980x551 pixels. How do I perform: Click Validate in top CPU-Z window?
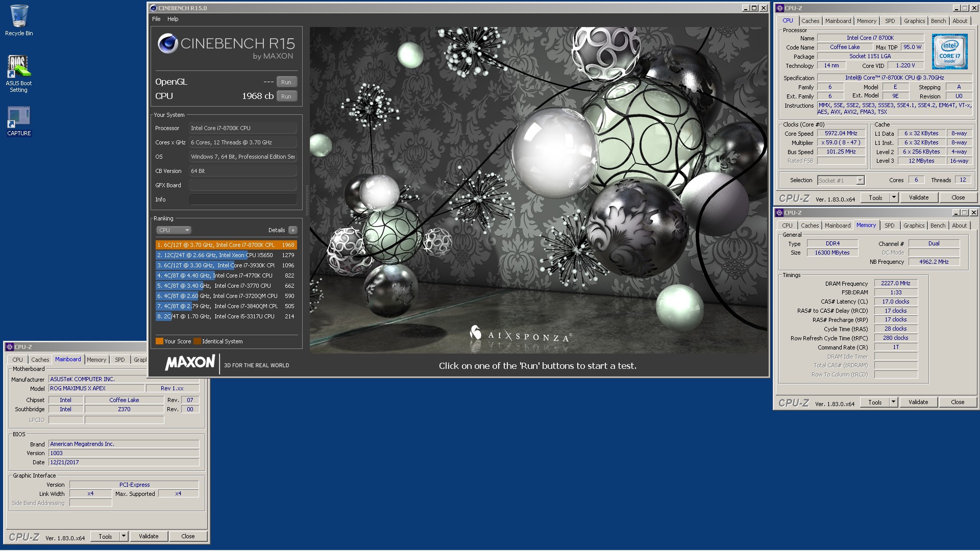point(919,197)
